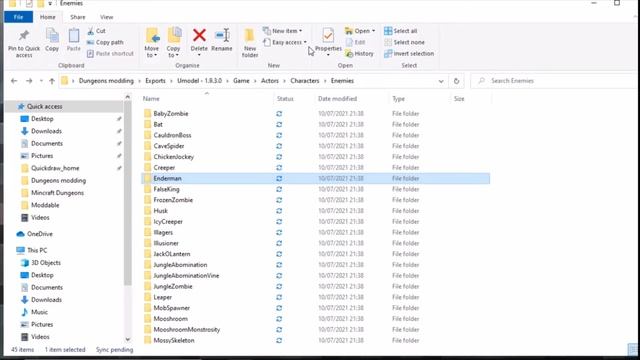Select OneDrive in navigation pane

click(40, 234)
